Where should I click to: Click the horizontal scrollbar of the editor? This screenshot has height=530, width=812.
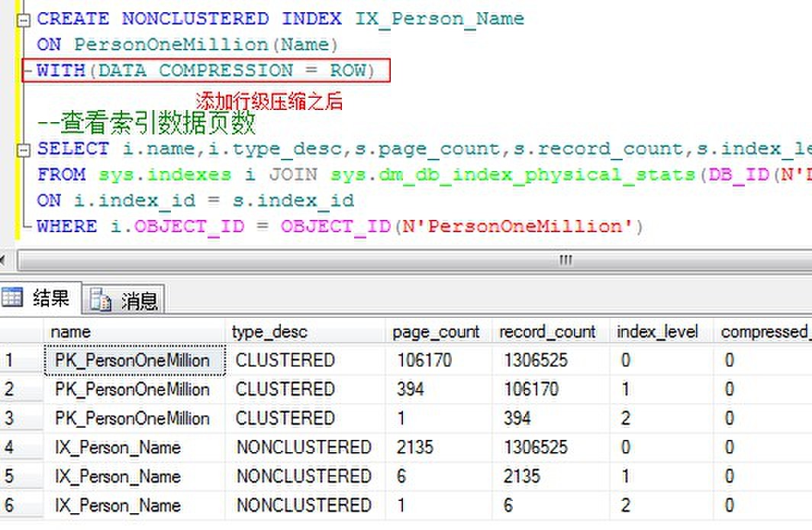[x=414, y=260]
